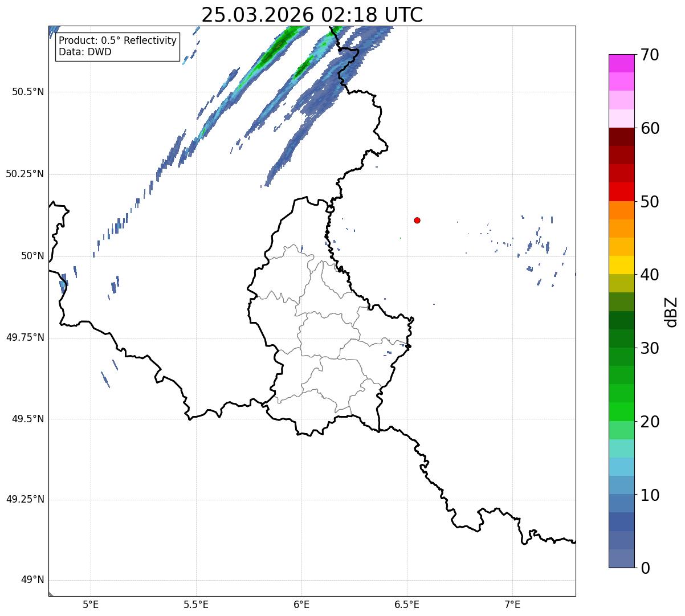The image size is (685, 616).
Task: Click the colorbar tick label "70"
Action: (650, 55)
